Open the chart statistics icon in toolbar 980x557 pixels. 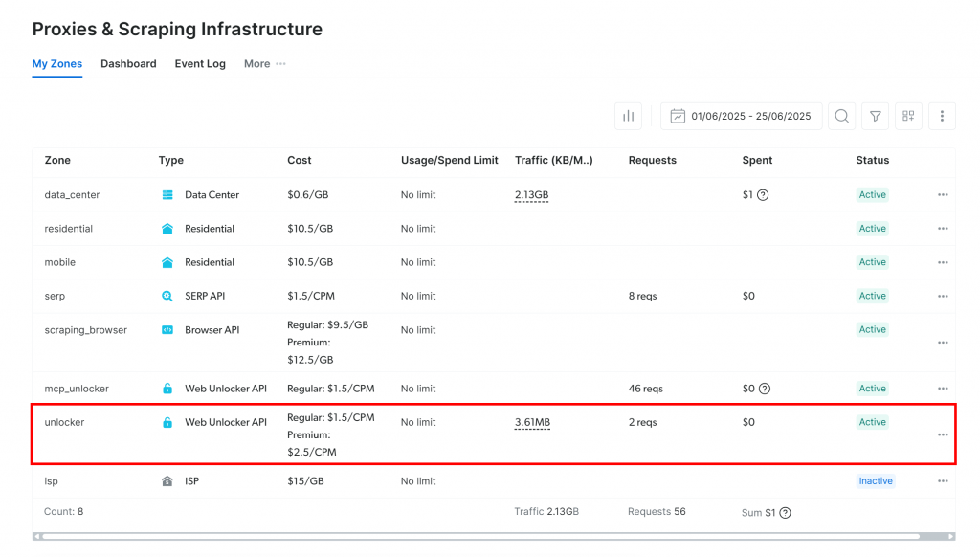click(x=628, y=116)
